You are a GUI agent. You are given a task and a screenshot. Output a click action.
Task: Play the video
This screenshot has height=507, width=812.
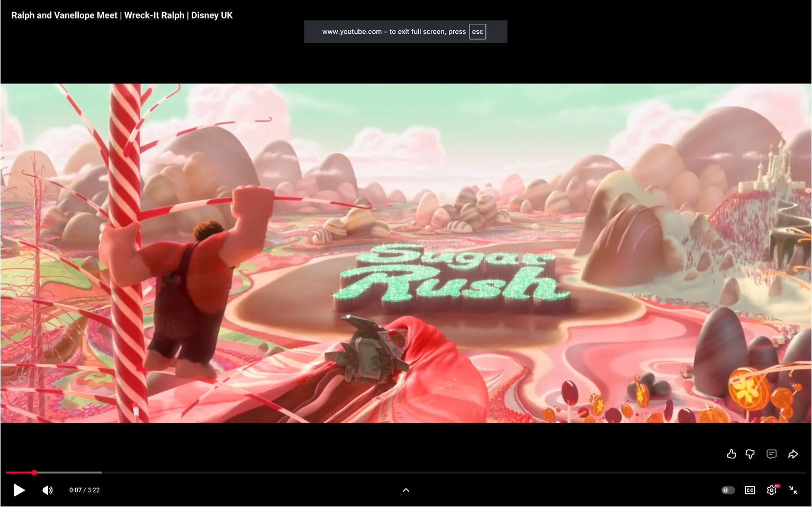[x=19, y=490]
